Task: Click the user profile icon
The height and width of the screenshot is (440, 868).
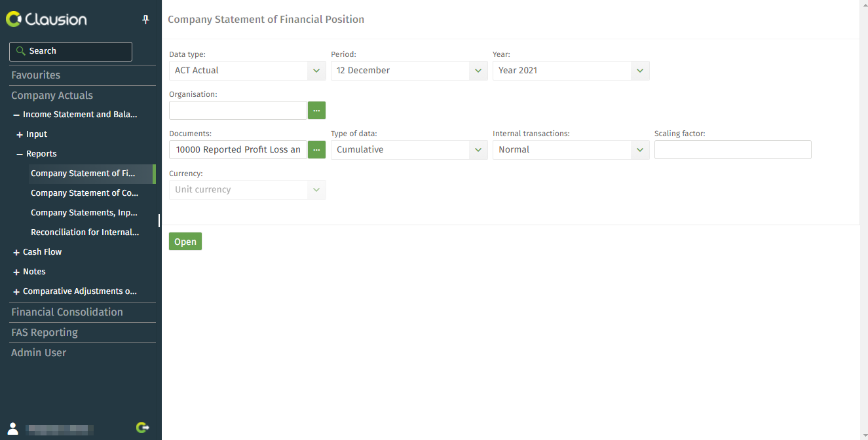Action: pos(12,429)
